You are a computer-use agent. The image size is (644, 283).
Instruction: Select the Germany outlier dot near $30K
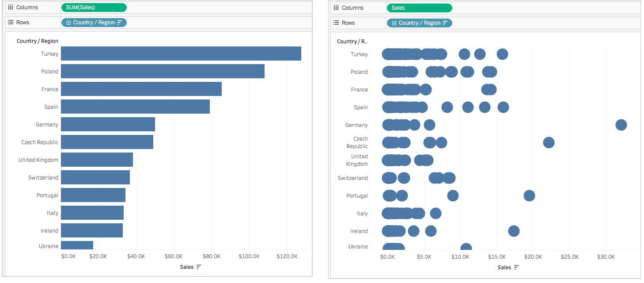tap(621, 125)
